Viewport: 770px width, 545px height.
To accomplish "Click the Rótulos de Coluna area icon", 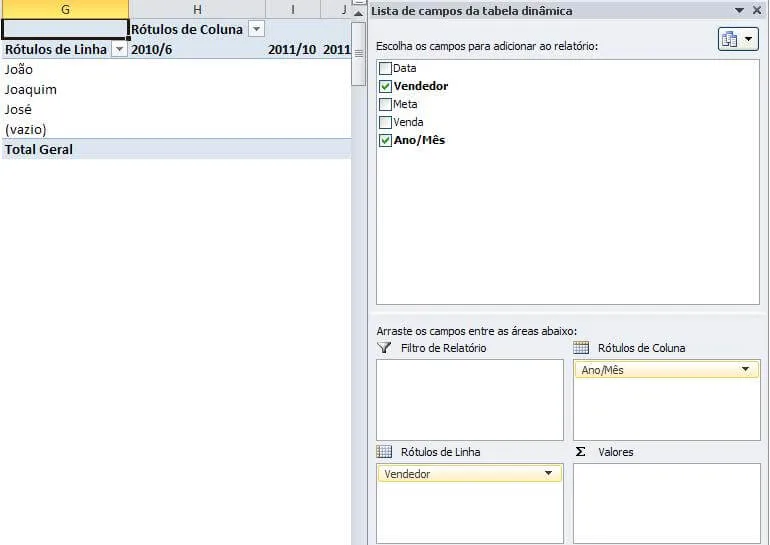I will pos(581,348).
